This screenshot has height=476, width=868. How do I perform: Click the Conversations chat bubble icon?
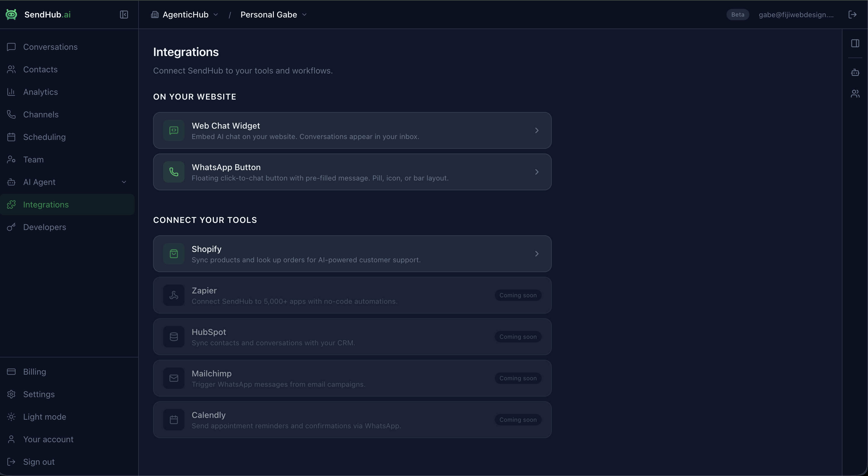point(11,47)
